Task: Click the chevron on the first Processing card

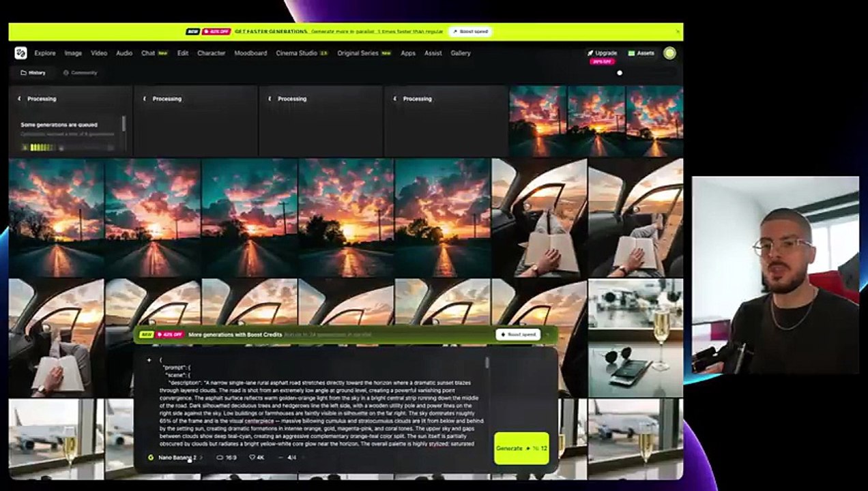Action: (19, 99)
